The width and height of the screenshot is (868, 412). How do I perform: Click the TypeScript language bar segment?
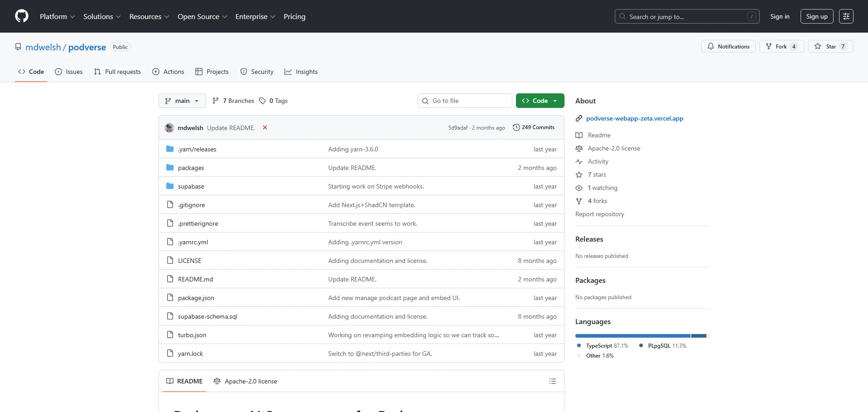tap(632, 336)
